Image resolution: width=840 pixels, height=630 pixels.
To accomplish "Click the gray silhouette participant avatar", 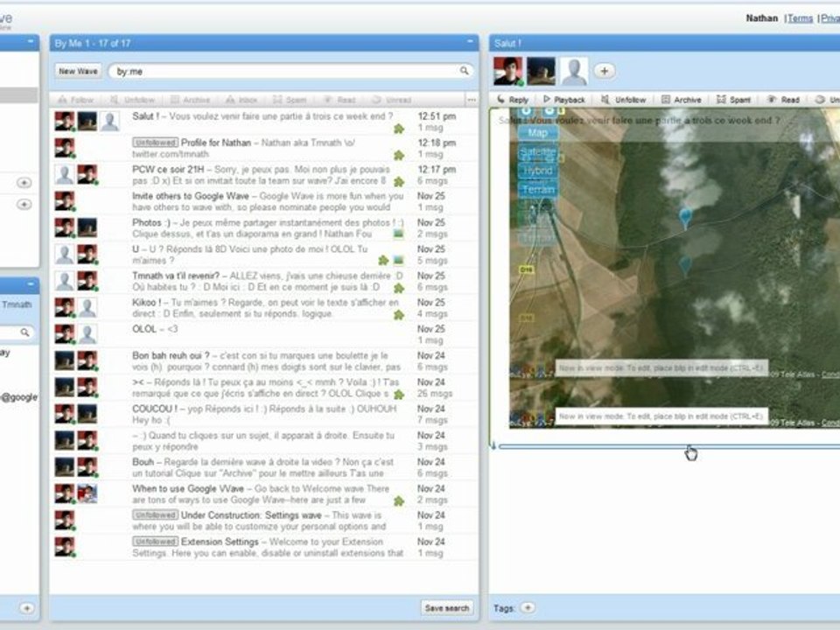I will coord(574,71).
